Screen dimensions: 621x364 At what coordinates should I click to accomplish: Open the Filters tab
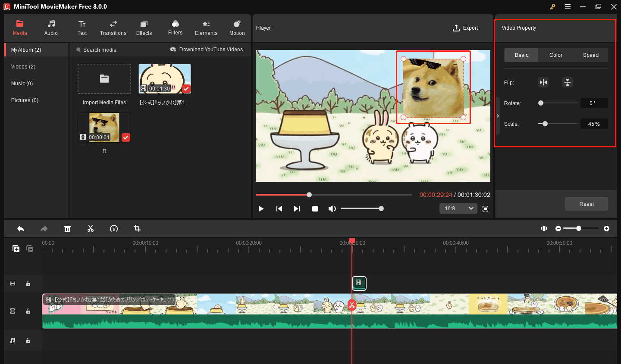[x=175, y=28]
